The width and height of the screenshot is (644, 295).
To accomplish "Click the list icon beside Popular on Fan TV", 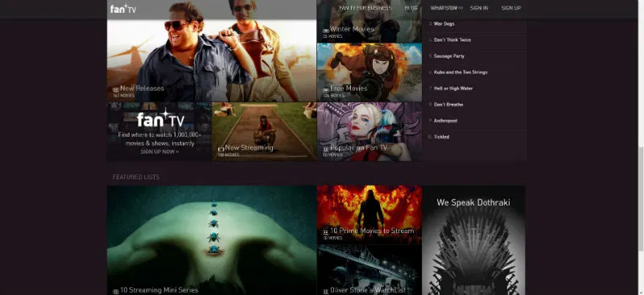I will coord(326,150).
